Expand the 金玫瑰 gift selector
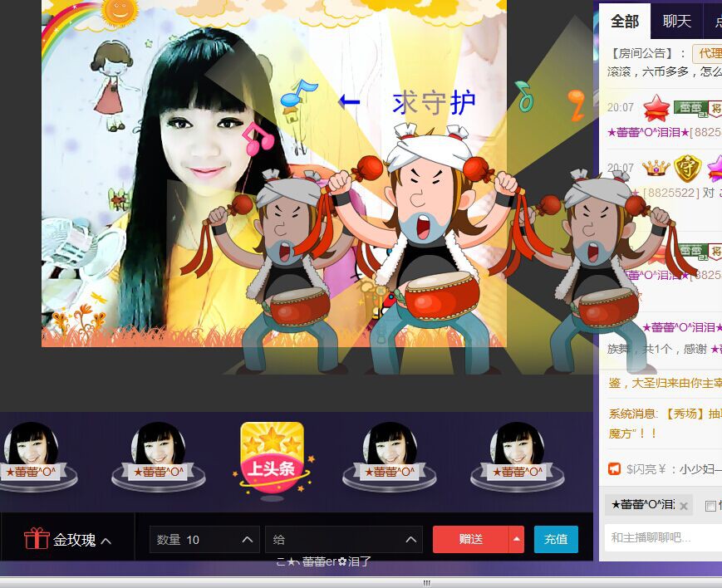 [106, 541]
